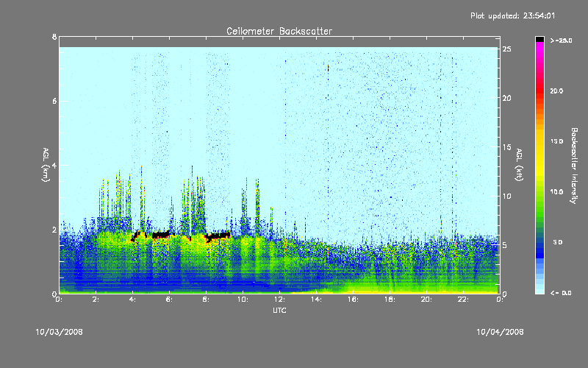Click the '14:' UTC hour label
Screen dimensions: 588x368
click(317, 300)
